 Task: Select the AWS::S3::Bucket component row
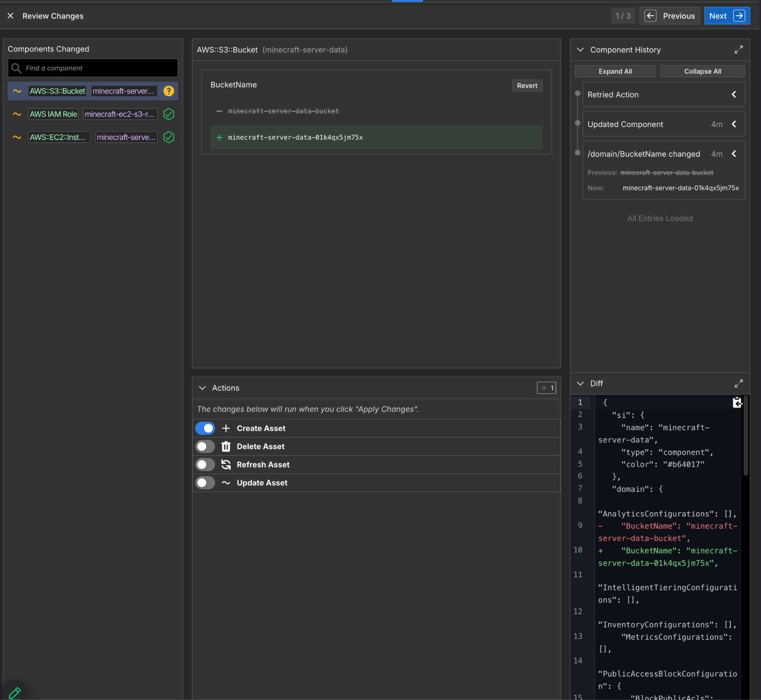point(93,91)
